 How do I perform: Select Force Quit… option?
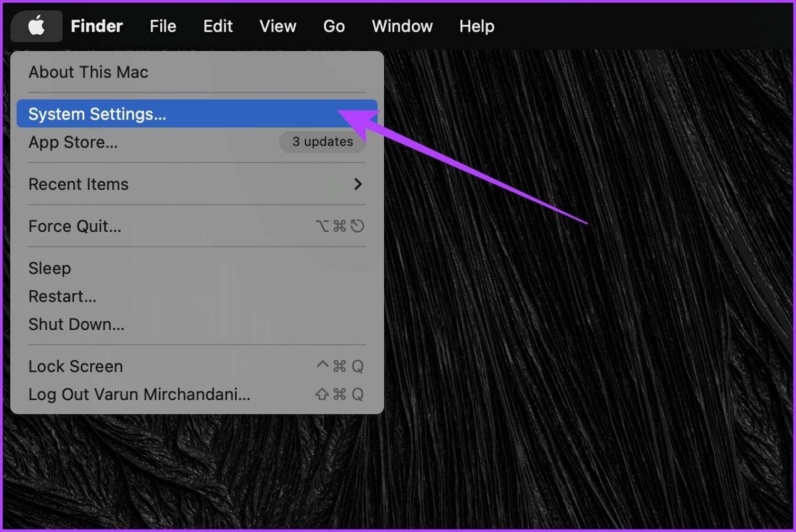click(x=197, y=226)
